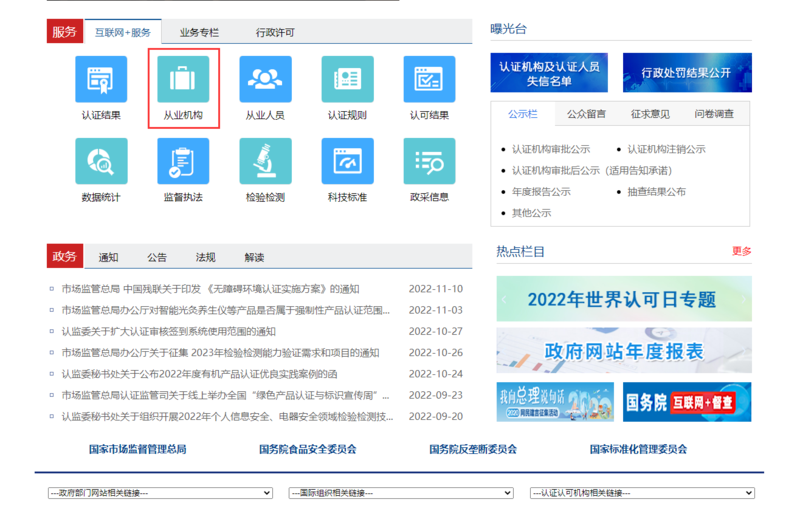This screenshot has width=800, height=508.
Task: Select the 征求意见 tab
Action: [650, 114]
